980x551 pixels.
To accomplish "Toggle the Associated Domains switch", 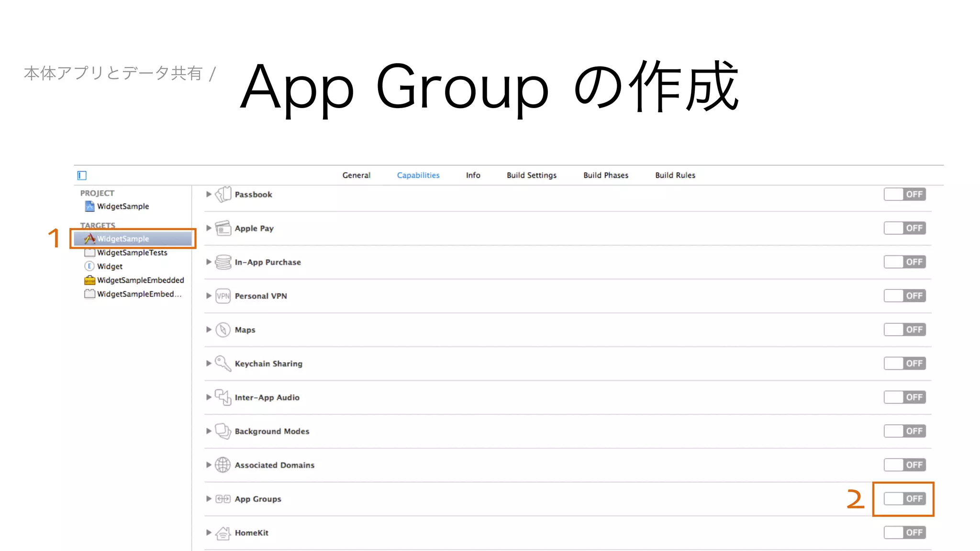I will coord(904,465).
